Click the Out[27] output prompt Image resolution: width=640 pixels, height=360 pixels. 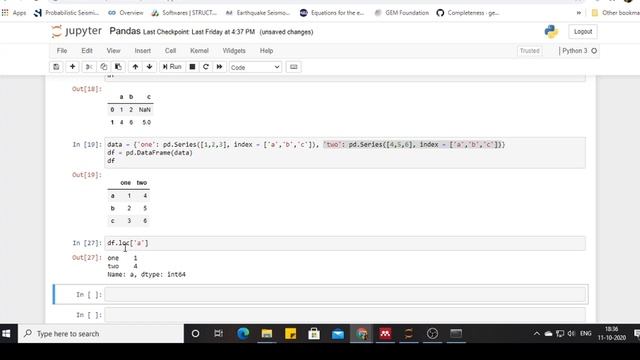[87, 258]
